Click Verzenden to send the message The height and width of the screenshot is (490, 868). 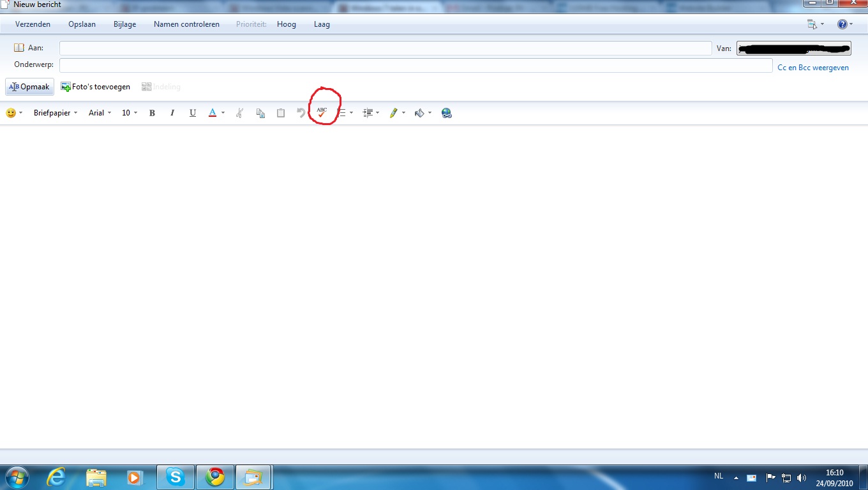pos(33,24)
